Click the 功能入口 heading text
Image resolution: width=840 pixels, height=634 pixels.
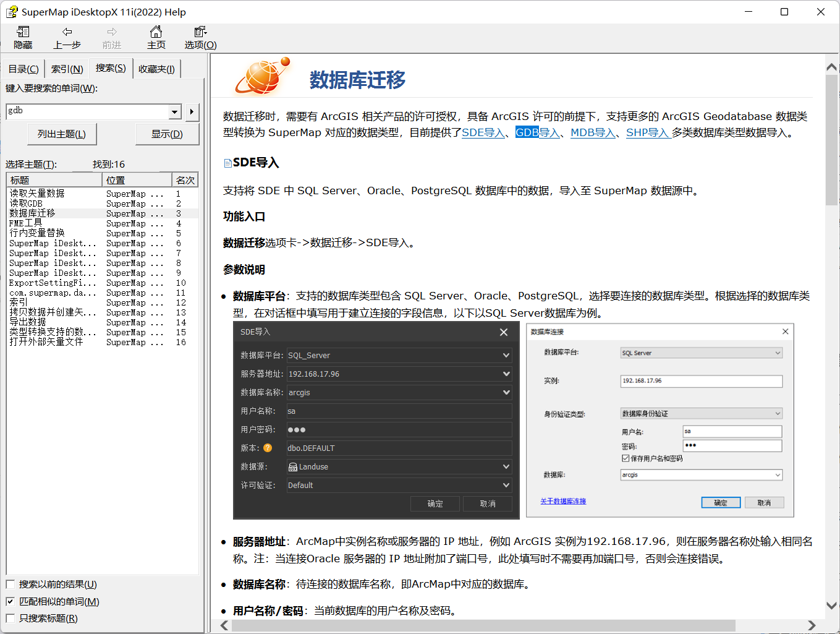tap(244, 216)
